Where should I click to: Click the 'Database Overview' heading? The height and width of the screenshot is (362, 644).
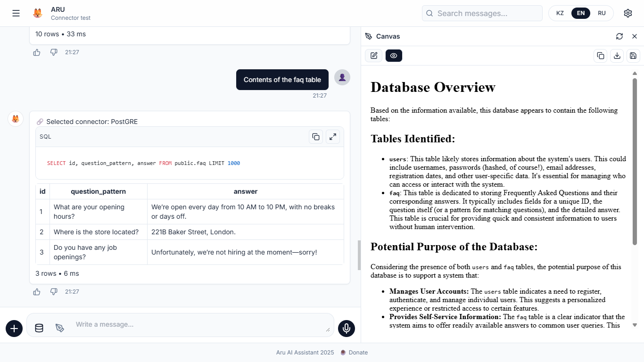[x=433, y=87]
